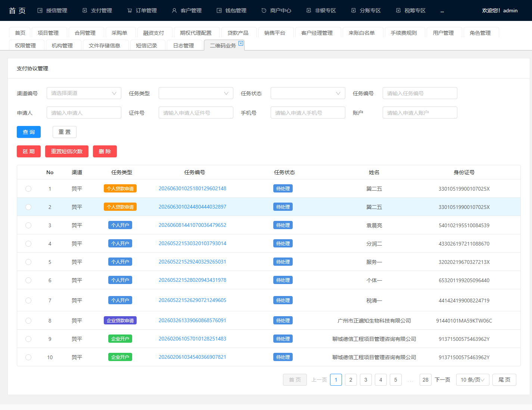Open the 首页 top navigation item
The image size is (532, 410).
[x=17, y=10]
